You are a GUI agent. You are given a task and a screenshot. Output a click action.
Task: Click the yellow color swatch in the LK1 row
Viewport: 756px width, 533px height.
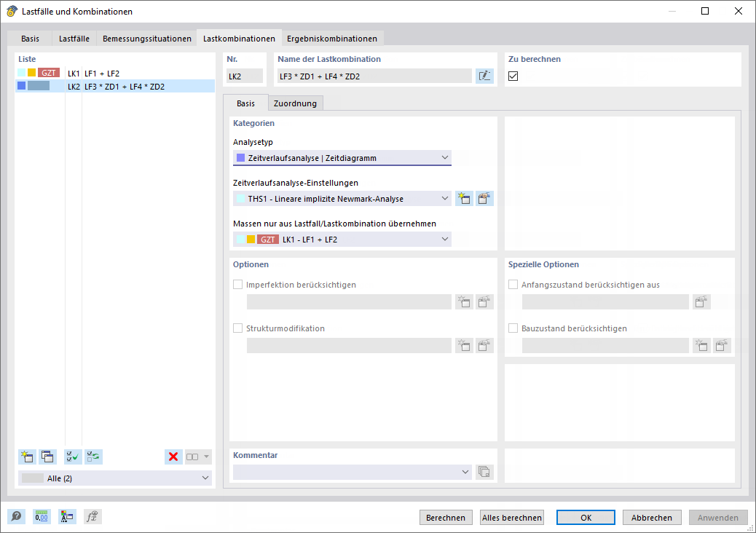click(32, 73)
